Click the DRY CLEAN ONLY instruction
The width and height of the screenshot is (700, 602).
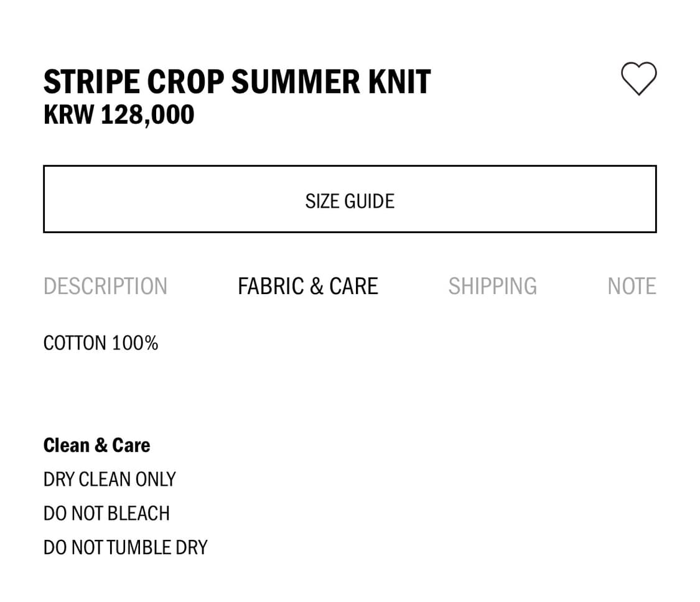pyautogui.click(x=110, y=479)
